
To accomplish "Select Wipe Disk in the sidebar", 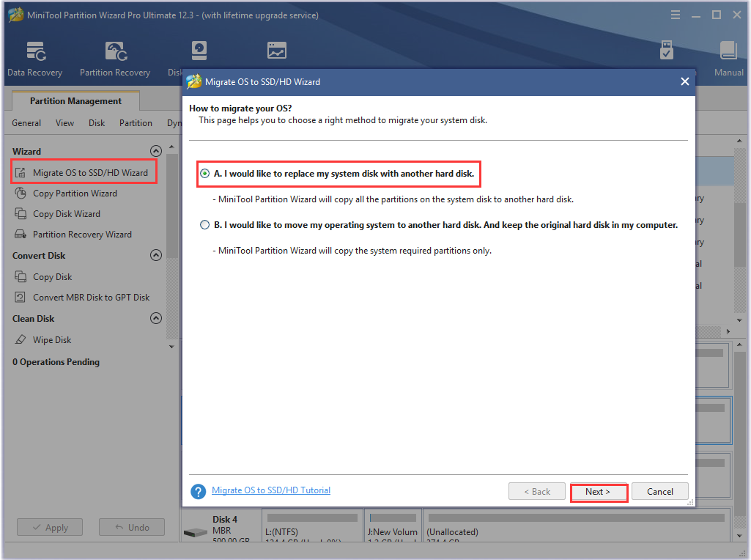I will coord(52,339).
